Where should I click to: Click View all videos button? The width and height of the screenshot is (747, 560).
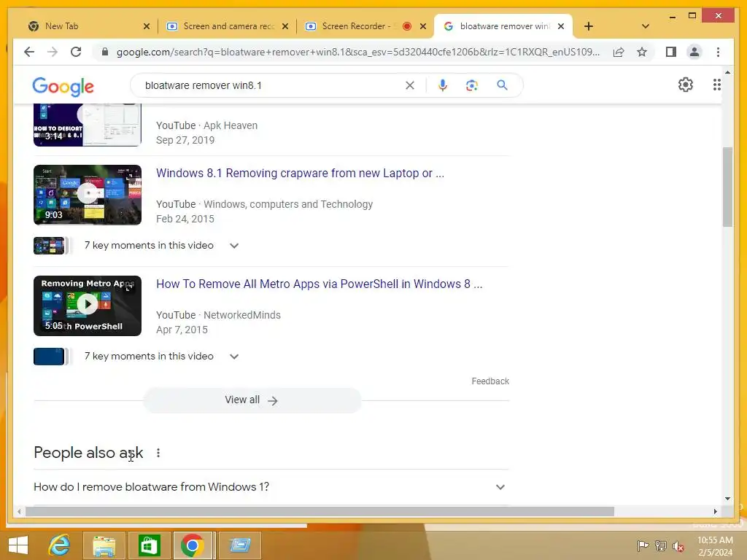(252, 400)
